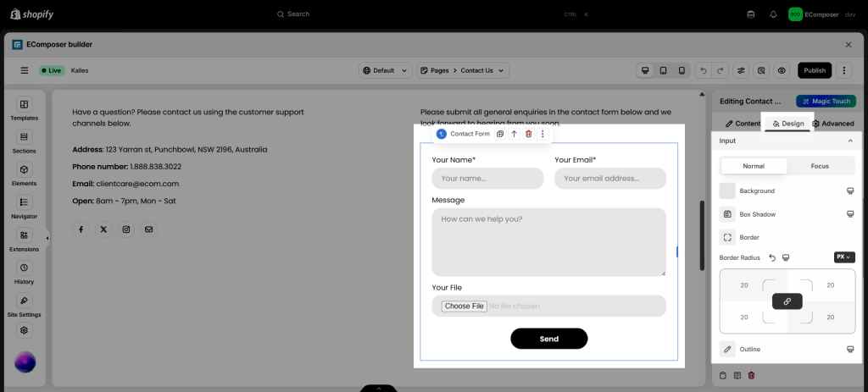Open the Background color swatch
868x392 pixels.
pyautogui.click(x=727, y=191)
